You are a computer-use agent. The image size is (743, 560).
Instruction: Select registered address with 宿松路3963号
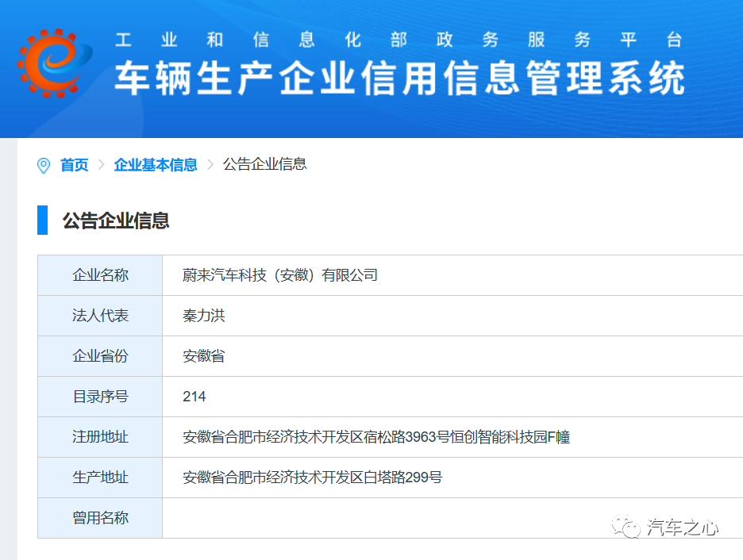click(376, 437)
